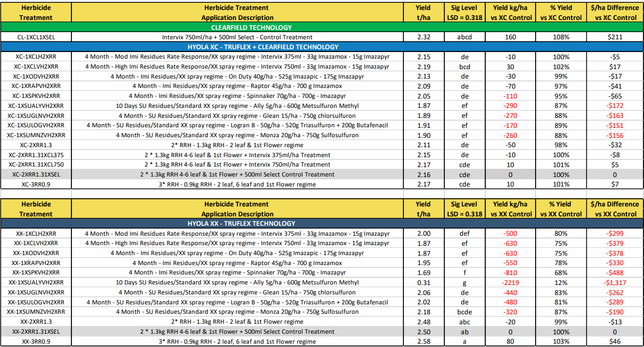The image size is (644, 347).
Task: Select the 1.69 yield value cell
Action: [424, 272]
